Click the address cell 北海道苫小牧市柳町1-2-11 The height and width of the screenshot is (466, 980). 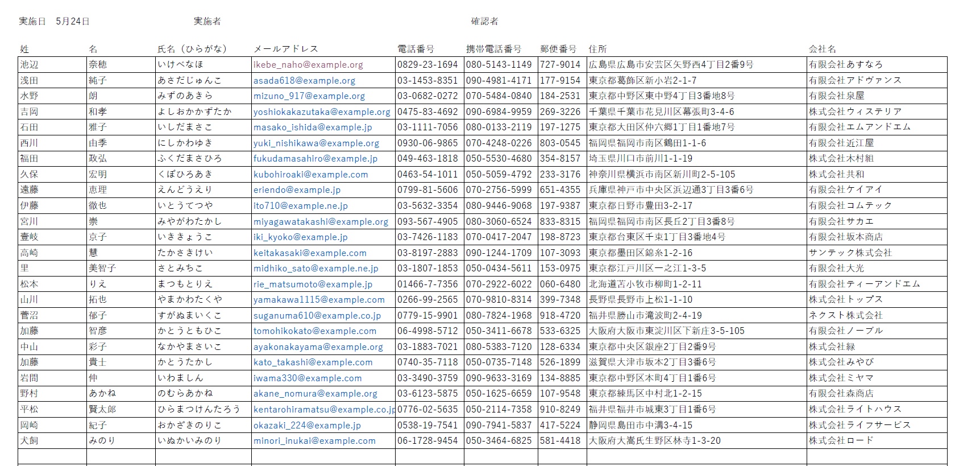point(645,284)
